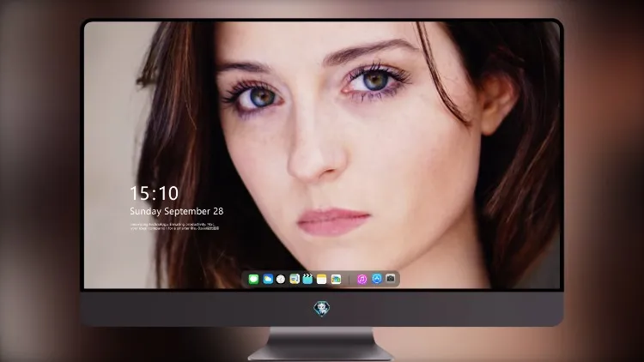Open the green Messages app in dock
The image size is (644, 362).
(x=253, y=279)
